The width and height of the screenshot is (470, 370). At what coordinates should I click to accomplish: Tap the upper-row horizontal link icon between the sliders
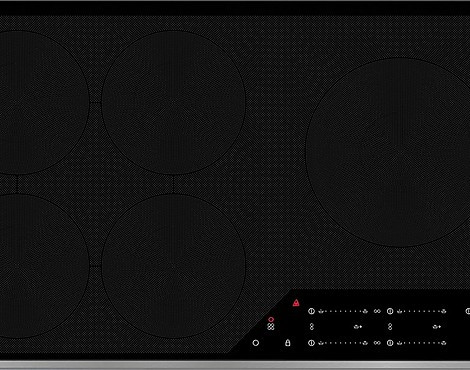[x=377, y=311]
